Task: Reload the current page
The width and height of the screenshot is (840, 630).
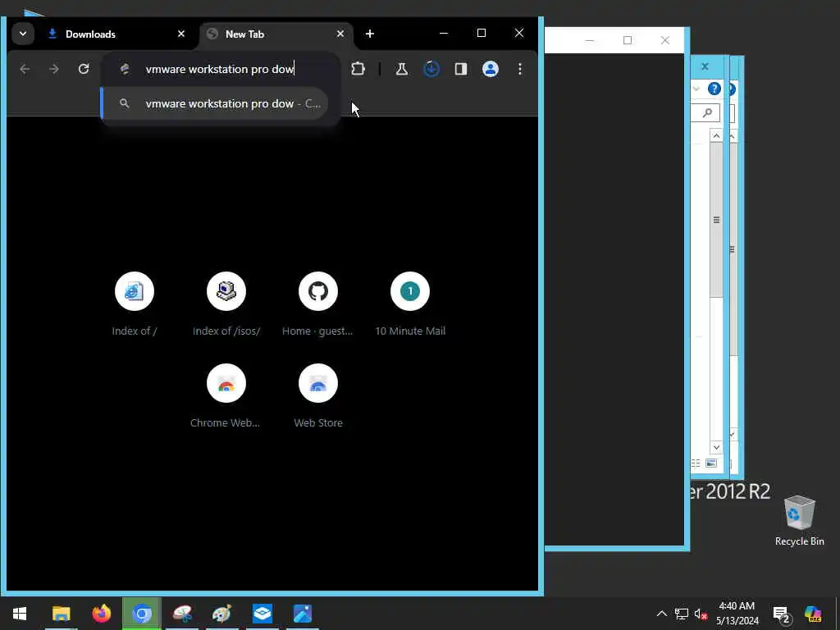Action: tap(84, 69)
